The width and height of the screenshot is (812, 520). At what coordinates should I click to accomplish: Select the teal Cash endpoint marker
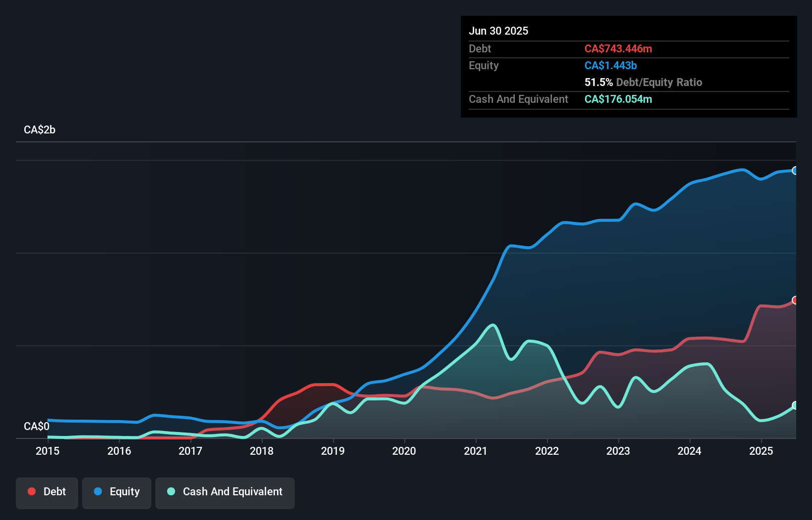click(795, 405)
